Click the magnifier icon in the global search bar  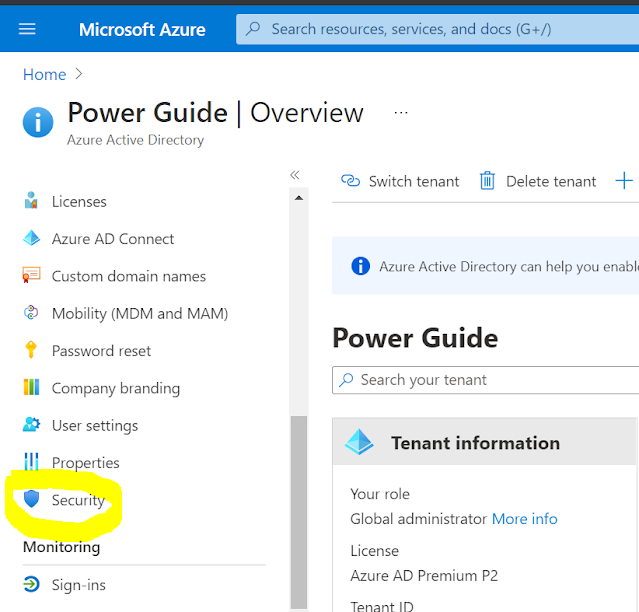pyautogui.click(x=253, y=29)
